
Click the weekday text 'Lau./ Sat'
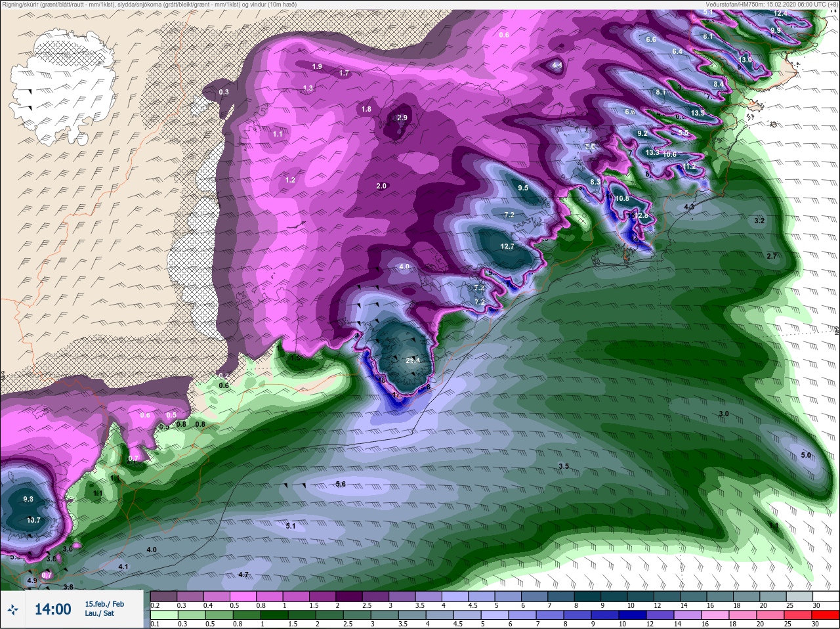(99, 614)
